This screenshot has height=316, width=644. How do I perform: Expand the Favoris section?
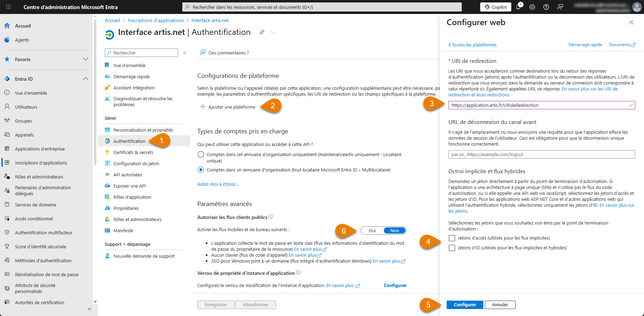pyautogui.click(x=85, y=59)
